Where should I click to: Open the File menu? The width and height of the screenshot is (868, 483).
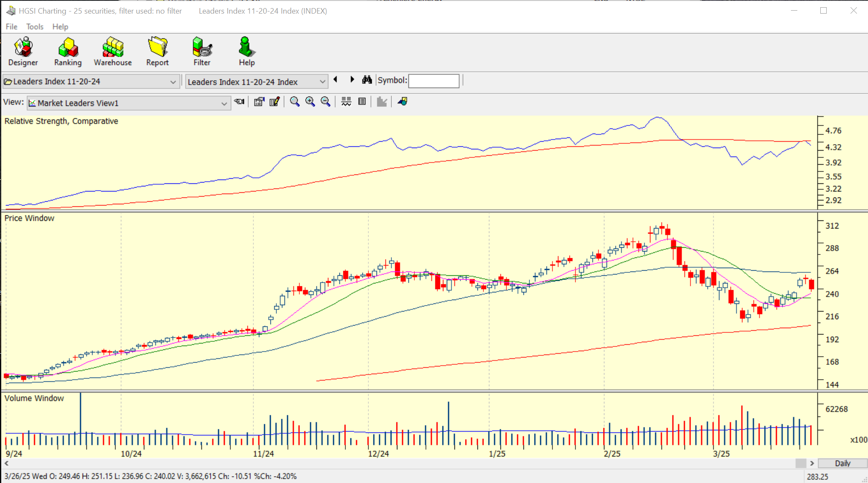pyautogui.click(x=11, y=27)
